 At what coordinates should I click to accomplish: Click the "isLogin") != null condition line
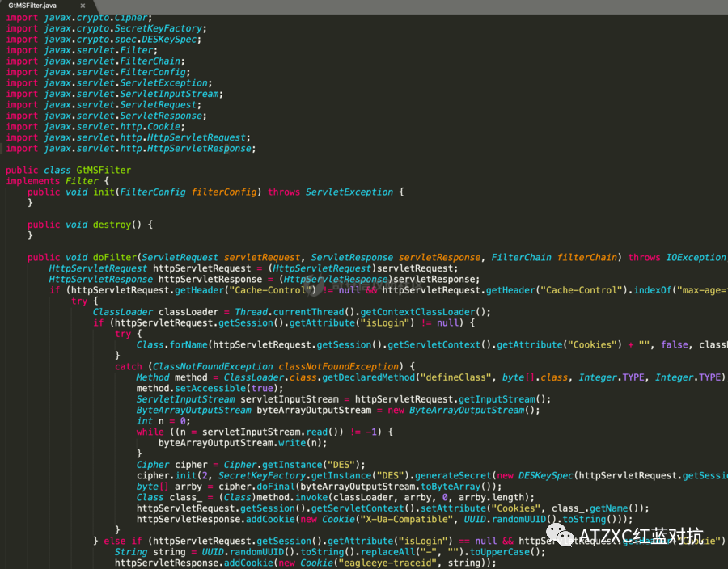(x=284, y=322)
